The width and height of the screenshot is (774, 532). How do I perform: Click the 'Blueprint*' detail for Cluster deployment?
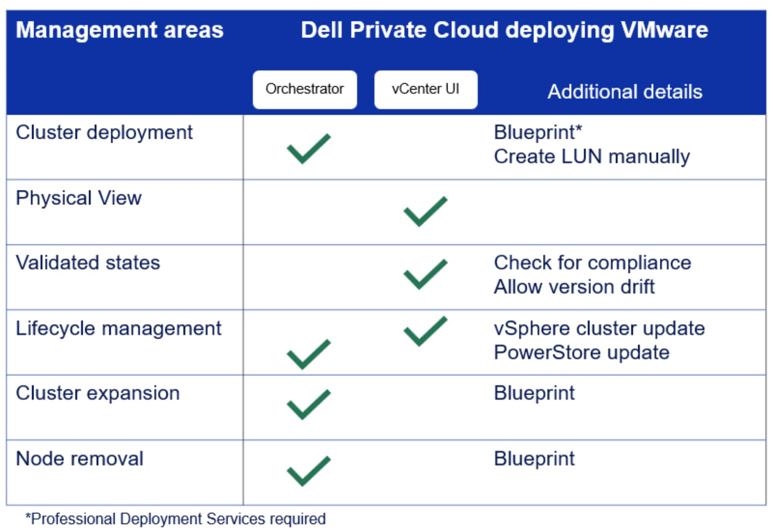(x=538, y=133)
